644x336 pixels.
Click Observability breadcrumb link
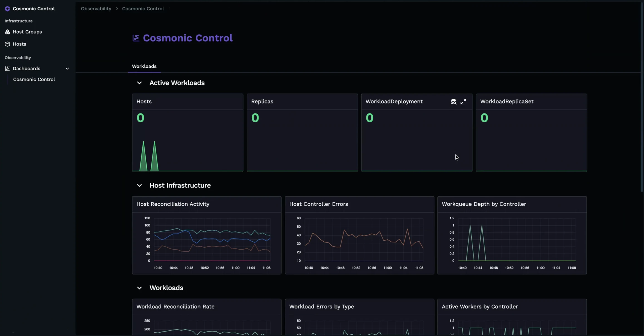tap(96, 9)
